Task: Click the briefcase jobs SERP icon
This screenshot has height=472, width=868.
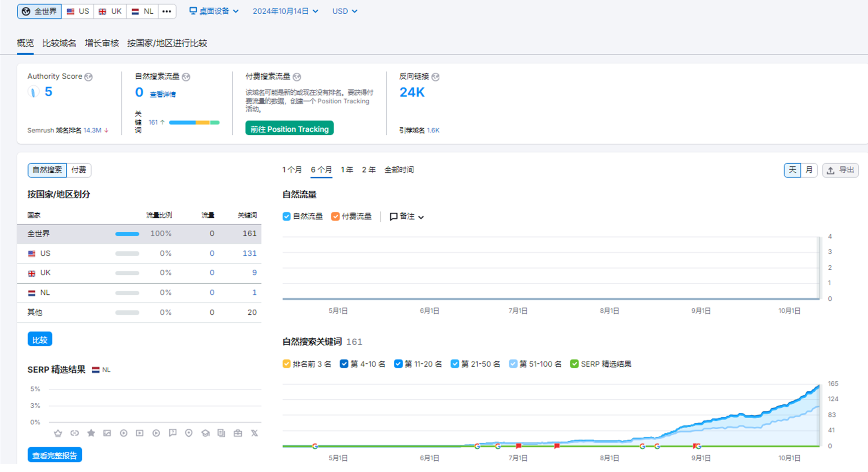Action: click(x=238, y=433)
